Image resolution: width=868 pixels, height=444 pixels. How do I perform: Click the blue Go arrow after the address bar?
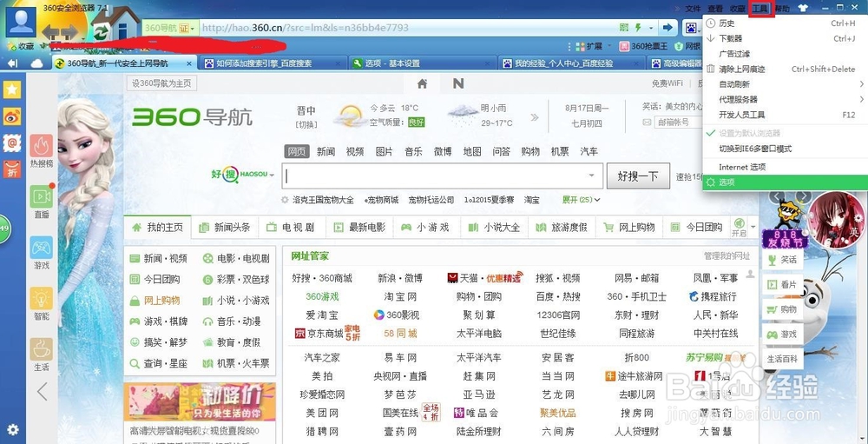(667, 27)
